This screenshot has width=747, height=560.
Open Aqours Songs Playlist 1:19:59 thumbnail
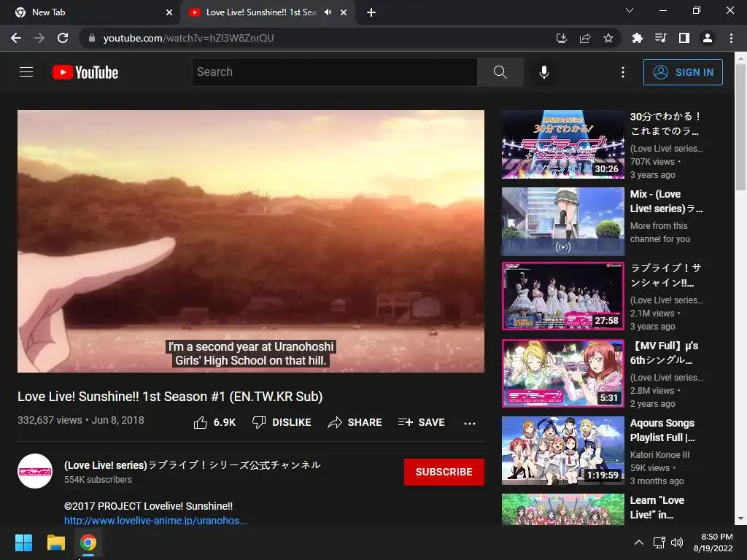[563, 451]
